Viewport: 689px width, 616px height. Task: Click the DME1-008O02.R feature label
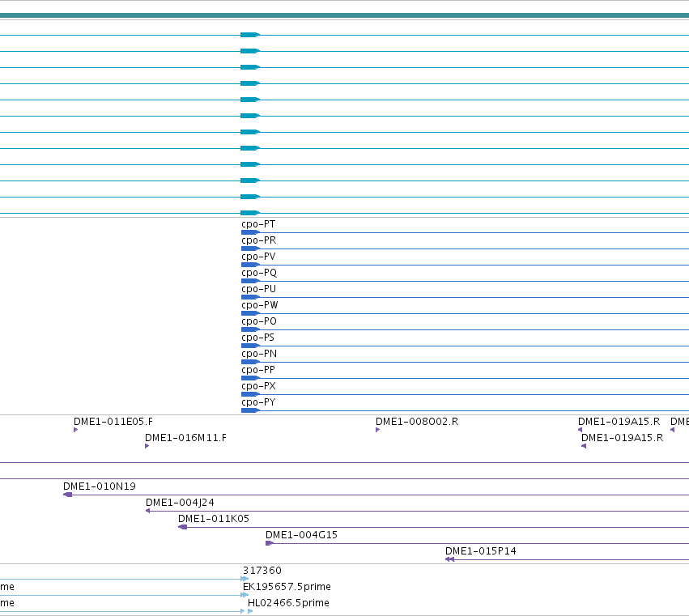coord(417,422)
